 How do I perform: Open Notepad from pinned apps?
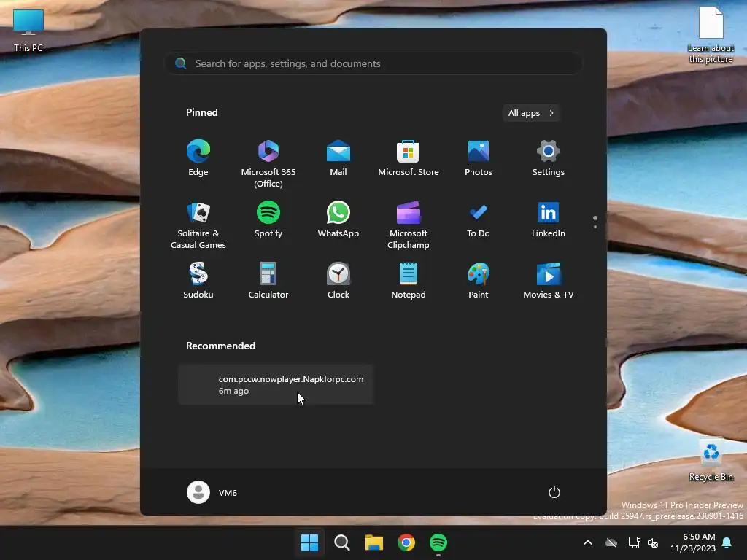click(x=409, y=281)
